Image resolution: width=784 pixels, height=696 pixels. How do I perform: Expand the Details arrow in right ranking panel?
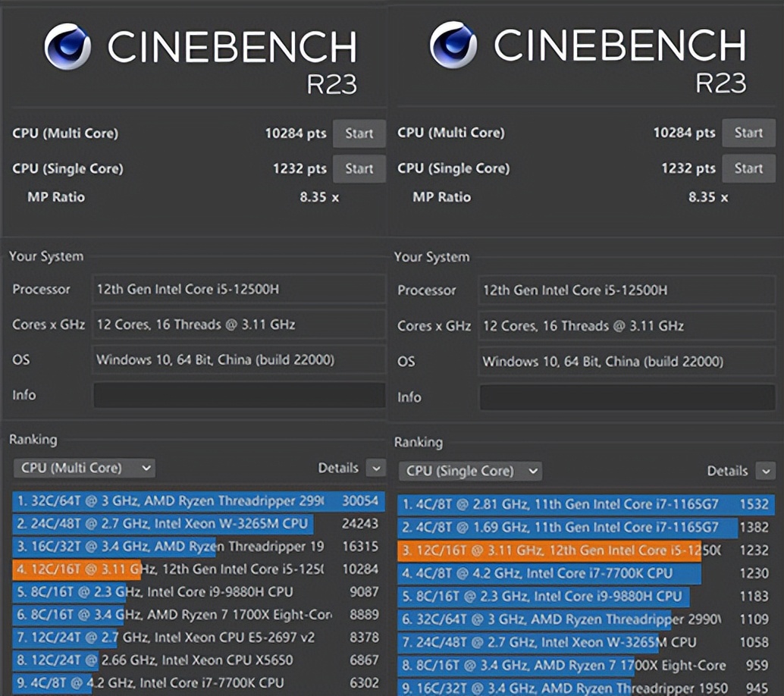click(764, 471)
